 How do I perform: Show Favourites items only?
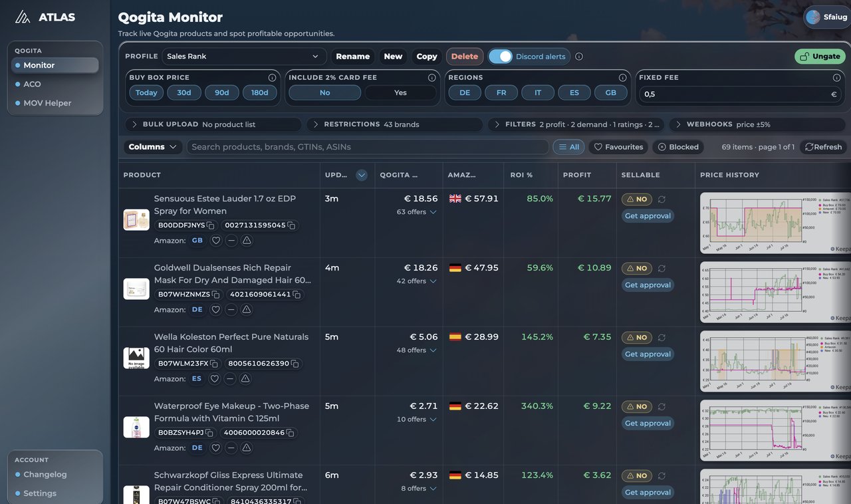(618, 147)
